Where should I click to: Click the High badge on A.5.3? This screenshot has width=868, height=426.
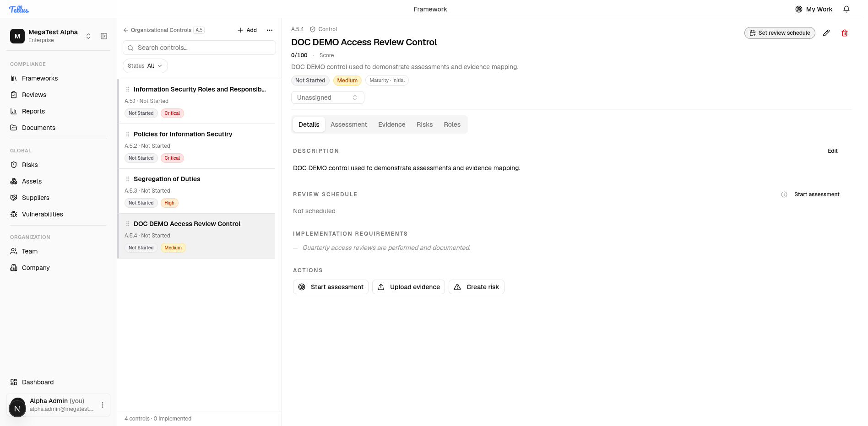[x=169, y=203]
